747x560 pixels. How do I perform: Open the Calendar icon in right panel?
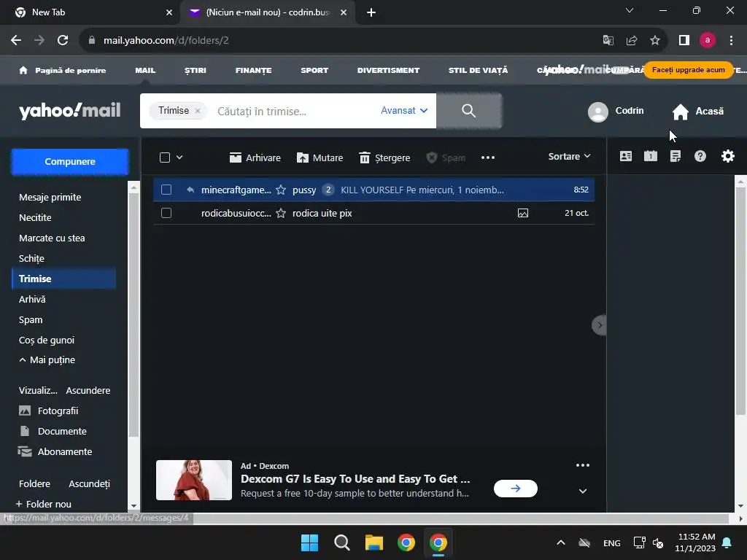coord(650,156)
